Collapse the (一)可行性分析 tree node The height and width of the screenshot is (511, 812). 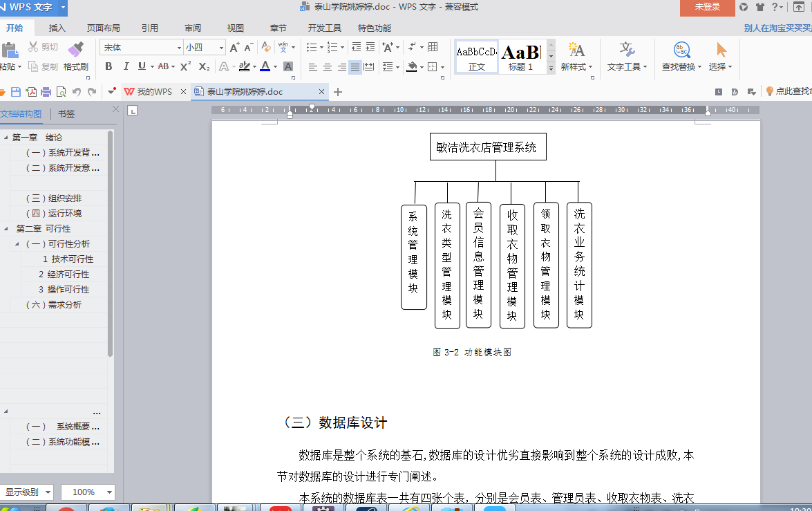[x=17, y=243]
